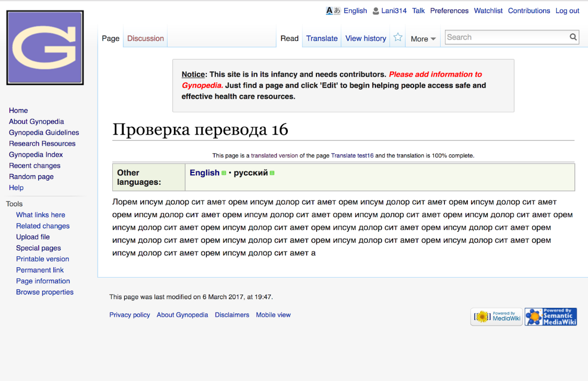Click the Log out link
Image resolution: width=588 pixels, height=381 pixels.
coord(567,11)
